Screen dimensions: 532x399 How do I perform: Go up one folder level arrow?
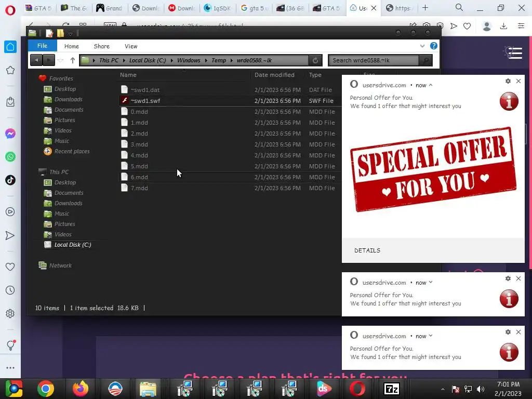tap(72, 60)
